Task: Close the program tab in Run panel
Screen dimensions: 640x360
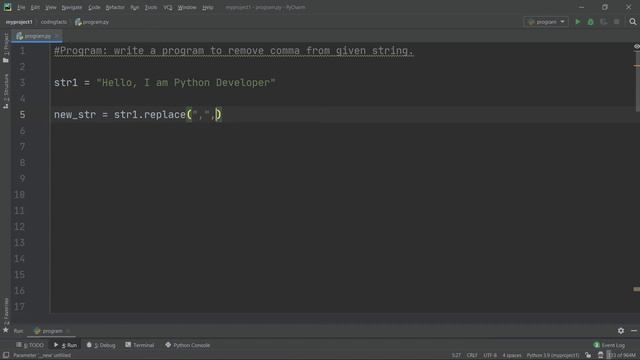Action: click(68, 331)
